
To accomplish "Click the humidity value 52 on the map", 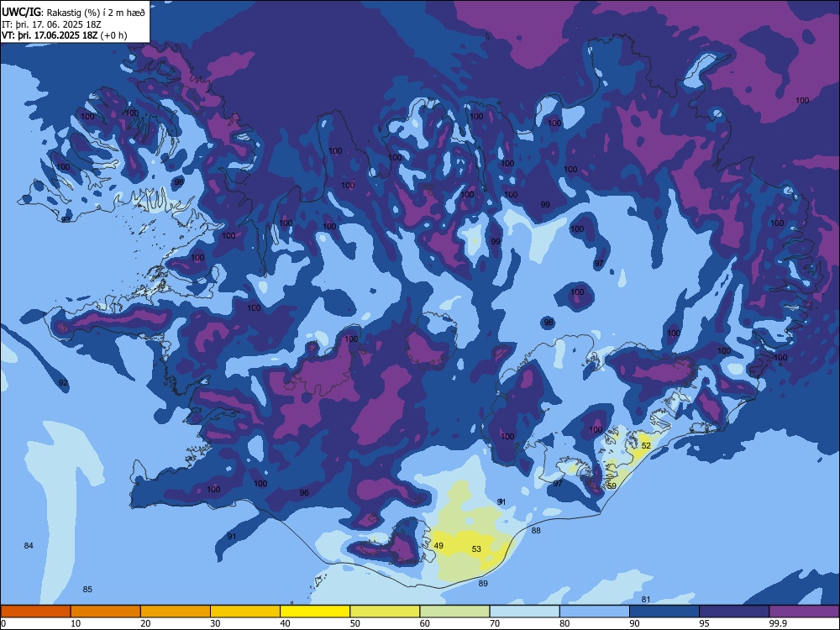I will click(646, 446).
